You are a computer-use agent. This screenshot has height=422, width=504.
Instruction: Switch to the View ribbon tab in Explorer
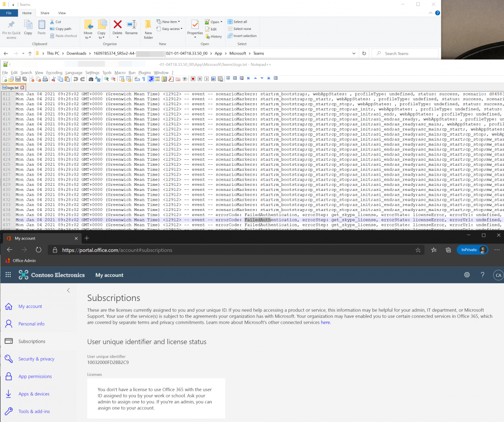[x=62, y=13]
